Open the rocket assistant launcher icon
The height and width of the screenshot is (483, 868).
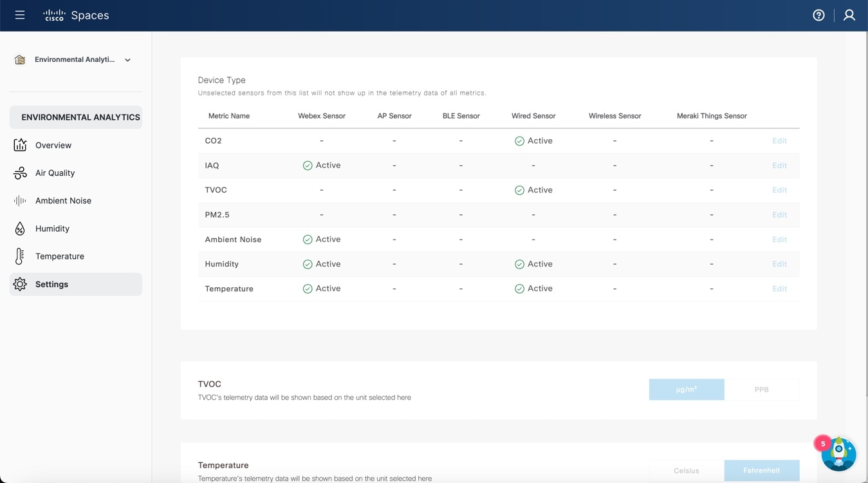838,453
